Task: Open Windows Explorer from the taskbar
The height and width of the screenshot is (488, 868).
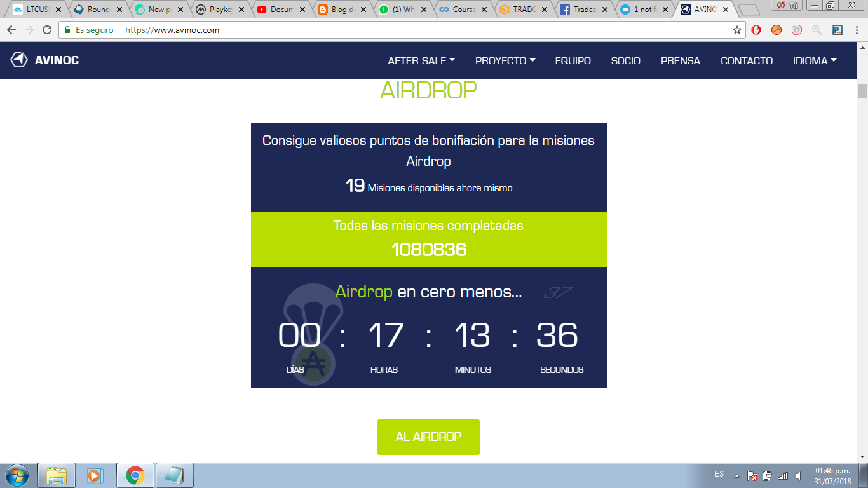Action: click(57, 475)
